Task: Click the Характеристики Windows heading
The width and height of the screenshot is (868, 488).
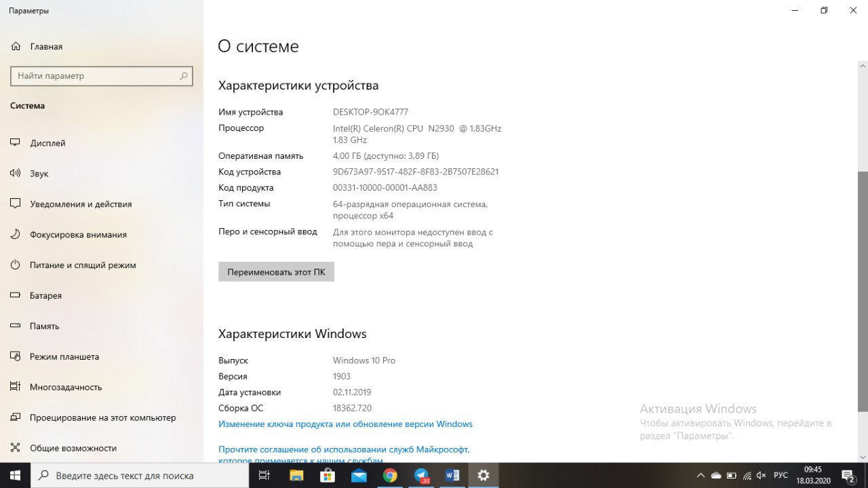Action: [292, 334]
